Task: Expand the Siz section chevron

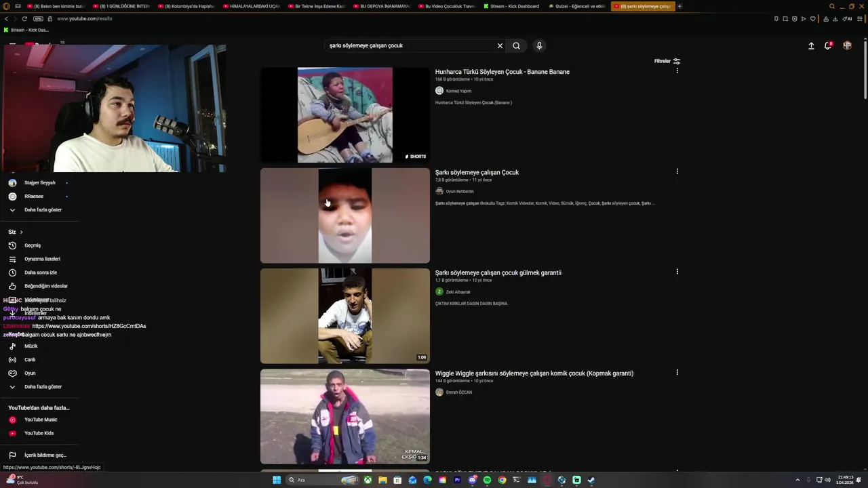Action: (21, 232)
